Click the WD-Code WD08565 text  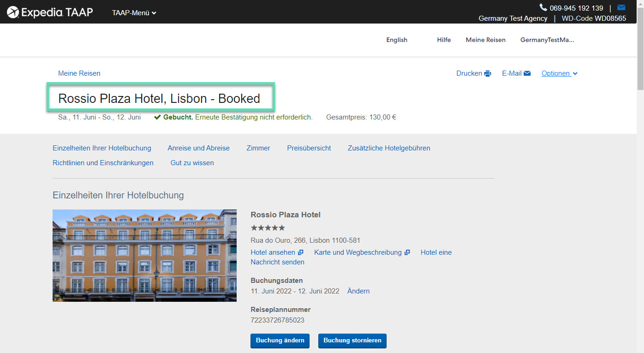tap(594, 18)
